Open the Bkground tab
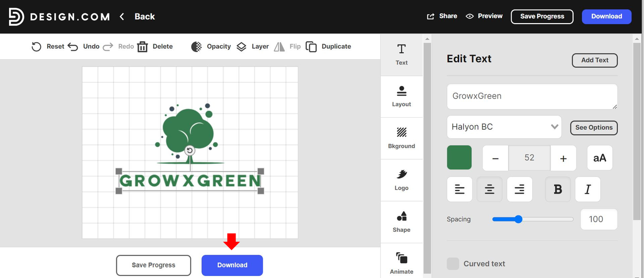 [401, 138]
